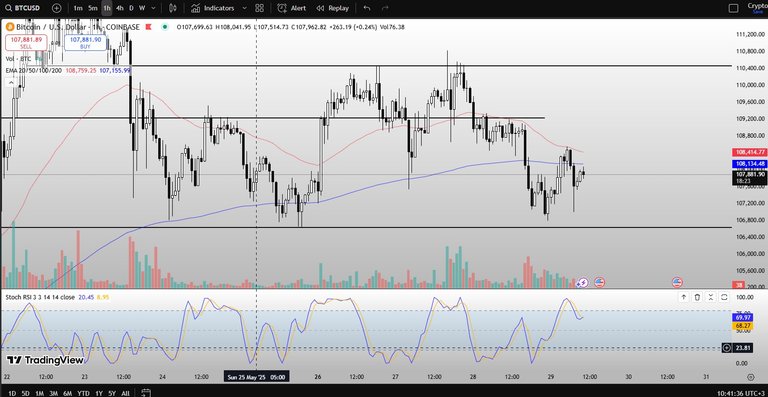Collapse the Stoch RSI pane

(711, 297)
